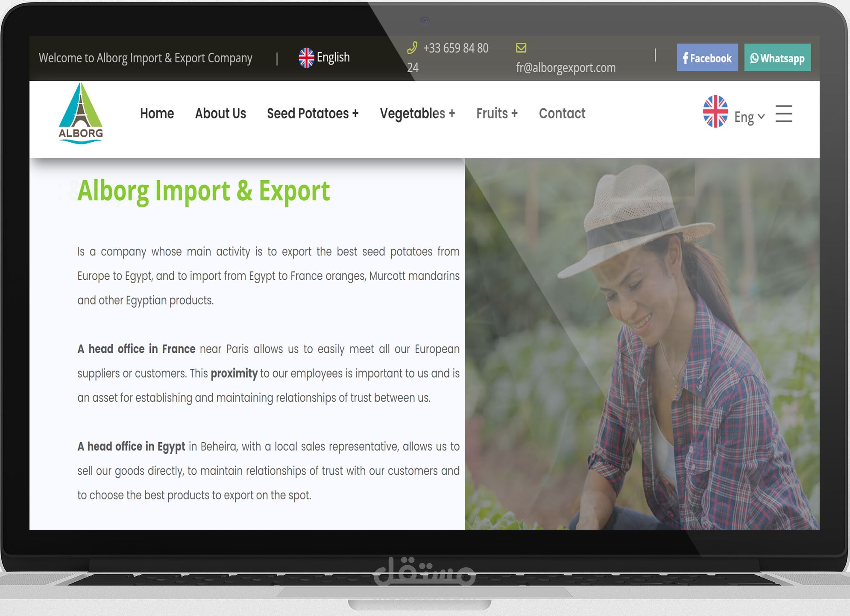Click the UK flag beside Eng
The width and height of the screenshot is (850, 616).
click(x=715, y=111)
